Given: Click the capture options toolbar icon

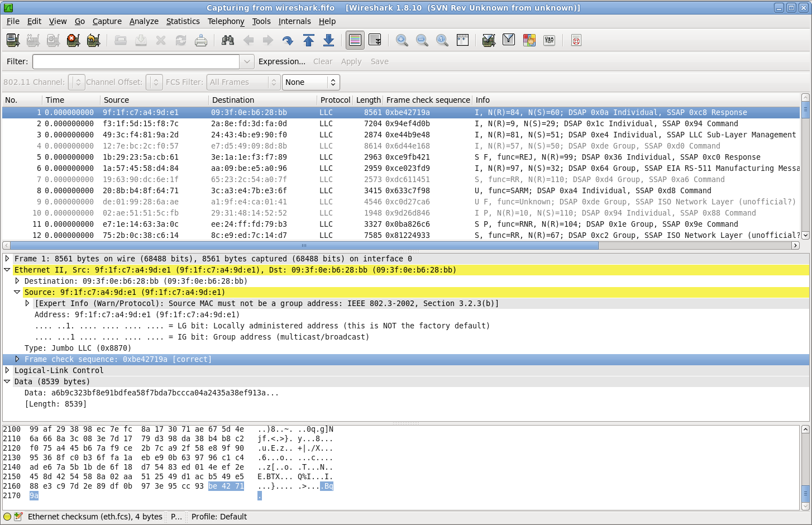Looking at the screenshot, I should 33,40.
